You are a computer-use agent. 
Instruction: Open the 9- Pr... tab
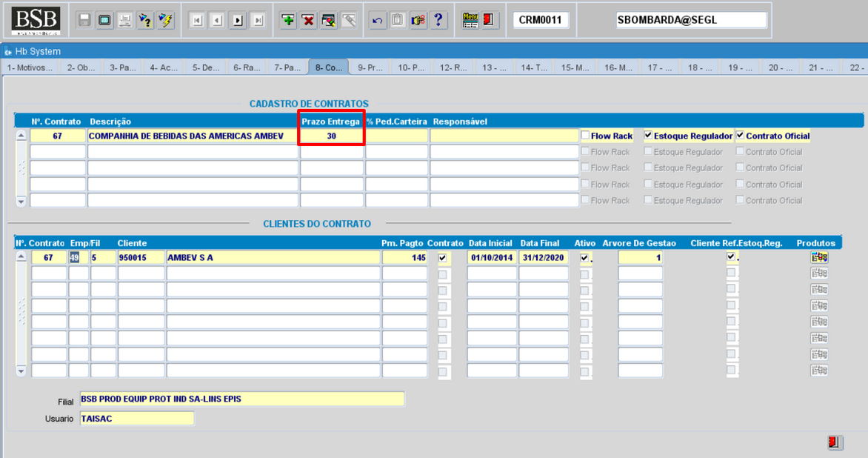click(370, 67)
